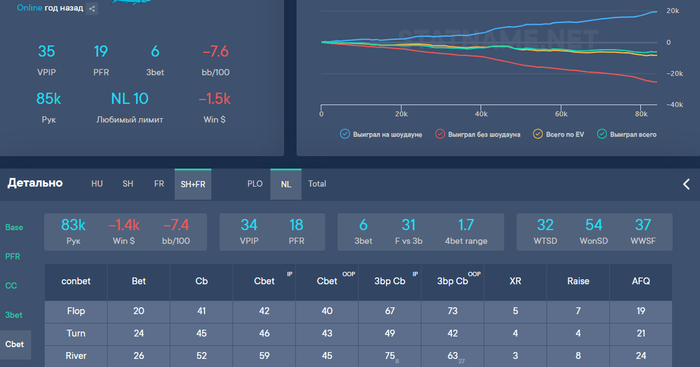Click the Детально section heading
This screenshot has width=700, height=367.
pyautogui.click(x=35, y=183)
